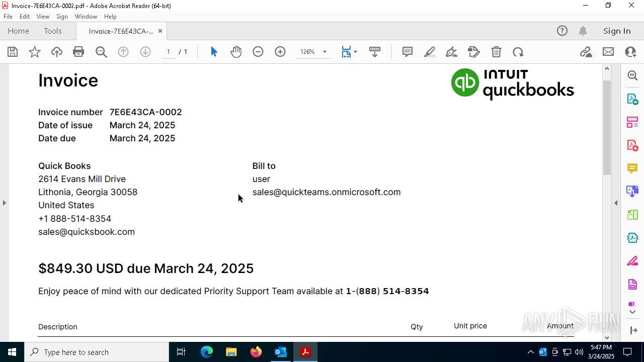This screenshot has height=362, width=644.
Task: Open Create PDF sidebar tool
Action: click(x=632, y=145)
